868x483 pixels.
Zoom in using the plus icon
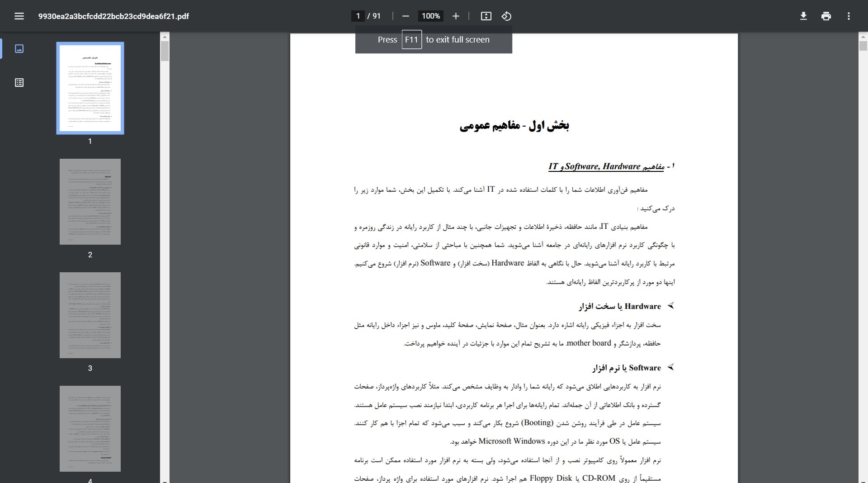(456, 16)
